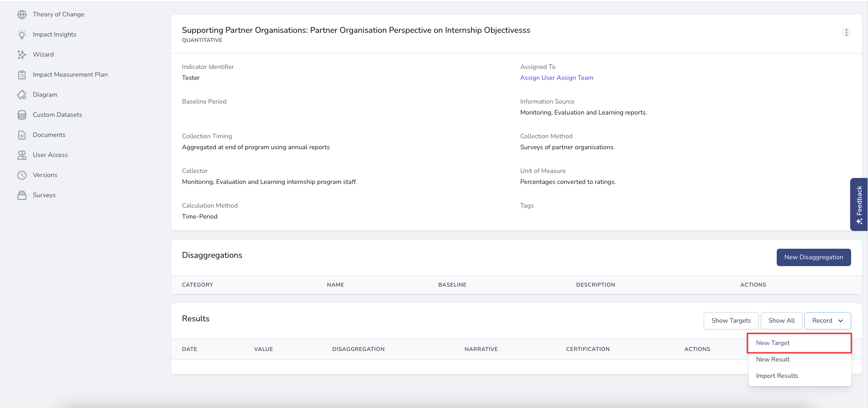Click the NAME header in Disaggregations table
868x408 pixels.
335,285
